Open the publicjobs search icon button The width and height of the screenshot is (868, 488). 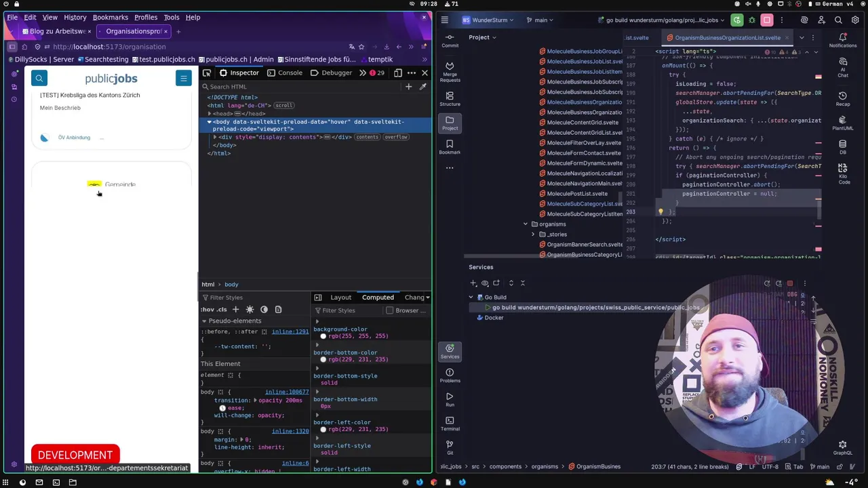pos(39,79)
